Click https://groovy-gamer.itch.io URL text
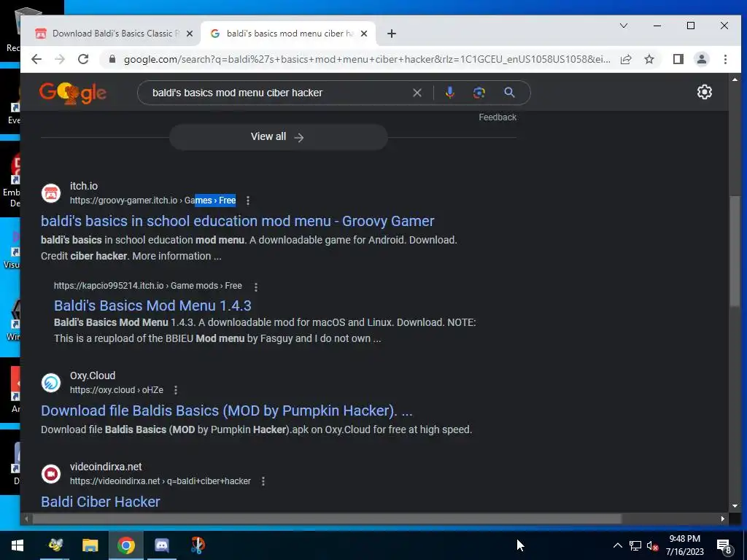Image resolution: width=747 pixels, height=560 pixels. 123,201
